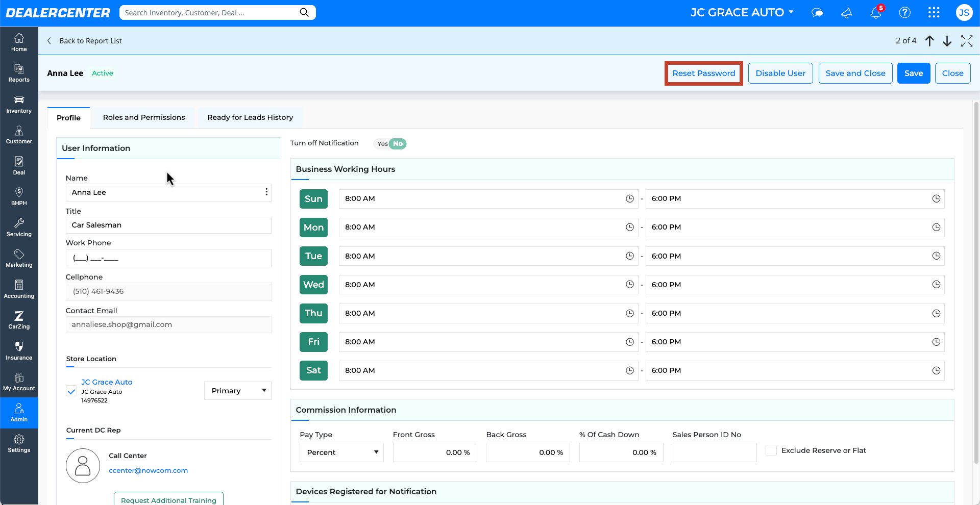Open Marketing in the sidebar
The height and width of the screenshot is (505, 980).
(19, 258)
